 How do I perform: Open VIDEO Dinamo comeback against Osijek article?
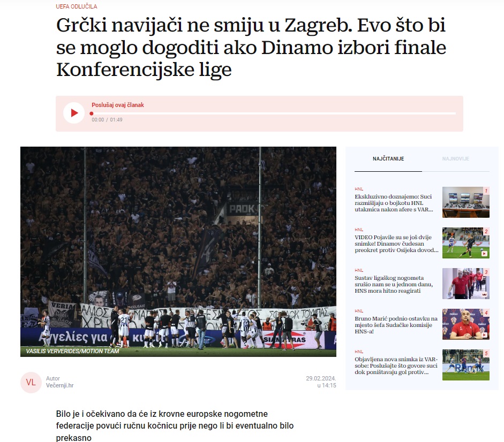point(396,244)
